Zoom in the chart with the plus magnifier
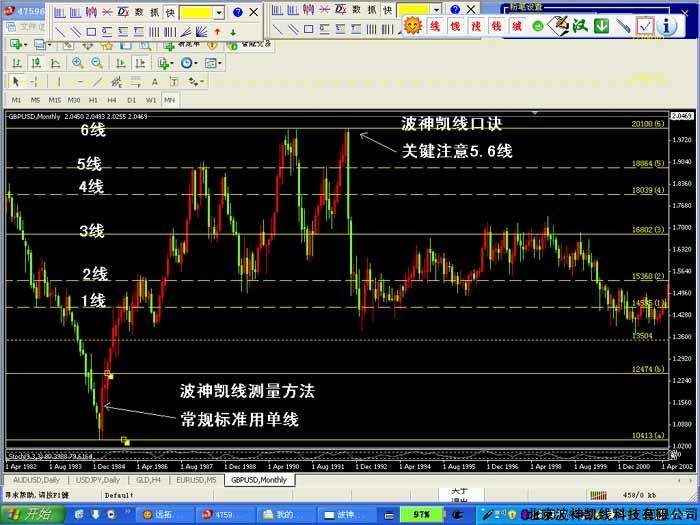This screenshot has width=700, height=525. (78, 63)
